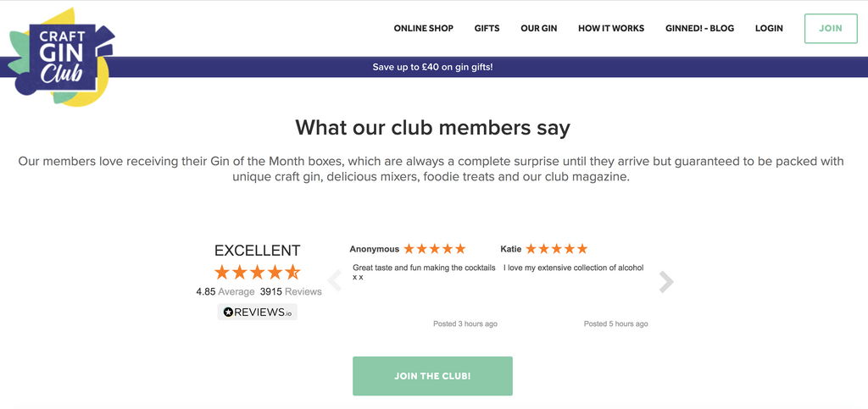The width and height of the screenshot is (868, 409).
Task: Open Anonymous's review about cocktails
Action: 424,272
